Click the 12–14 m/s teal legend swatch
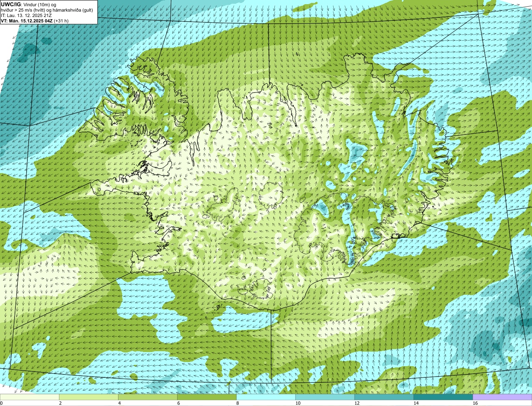The image size is (532, 406). point(384,397)
